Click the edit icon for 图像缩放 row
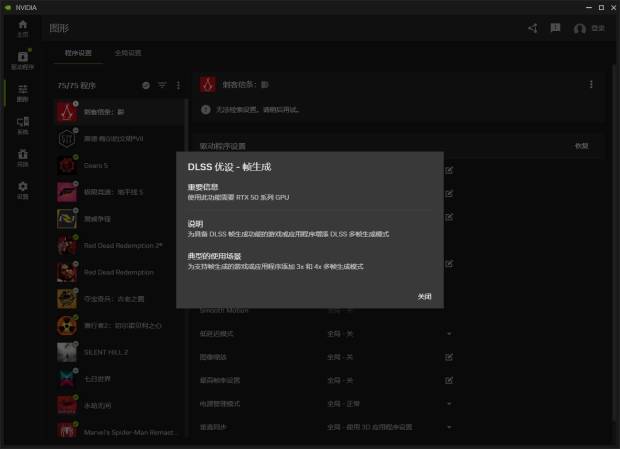The height and width of the screenshot is (449, 620). point(449,357)
